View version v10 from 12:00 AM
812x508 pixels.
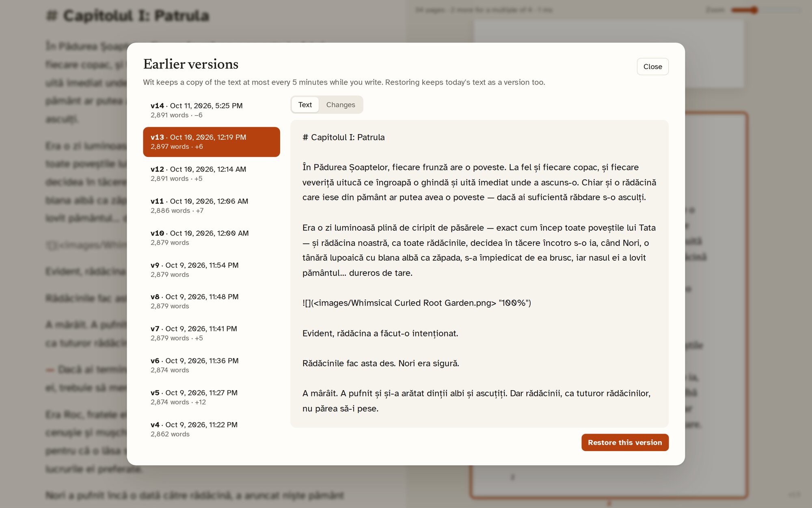pos(212,238)
